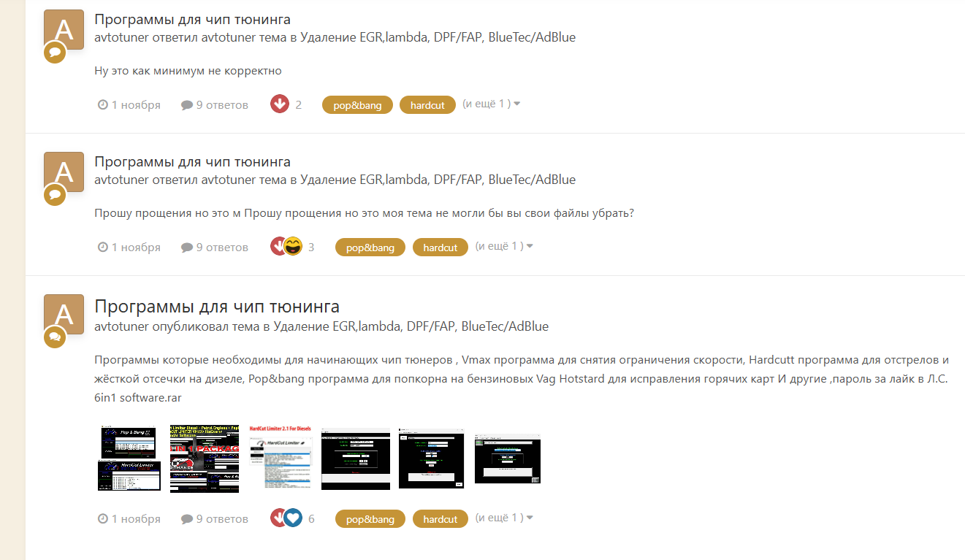Click the comment bubble icon beside first post's 9 ответов
Image resolution: width=965 pixels, height=560 pixels.
pos(187,105)
